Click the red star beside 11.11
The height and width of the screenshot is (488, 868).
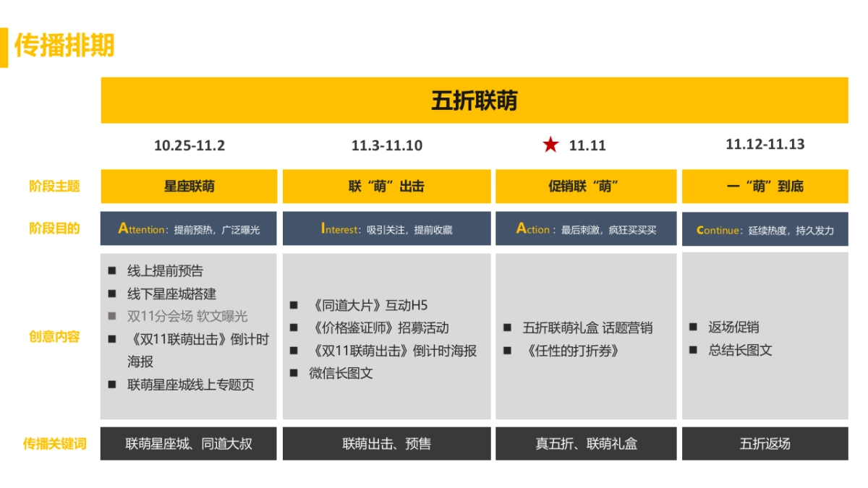tap(552, 145)
